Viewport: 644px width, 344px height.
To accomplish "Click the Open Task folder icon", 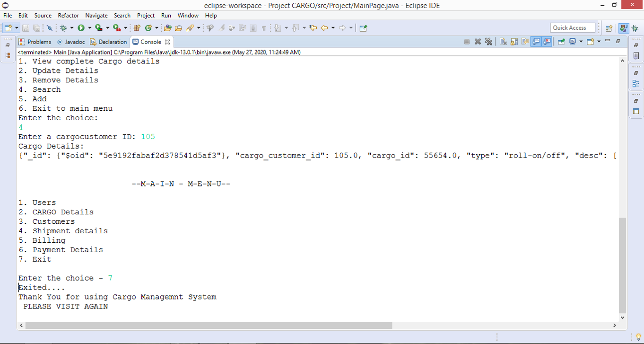I will click(178, 28).
